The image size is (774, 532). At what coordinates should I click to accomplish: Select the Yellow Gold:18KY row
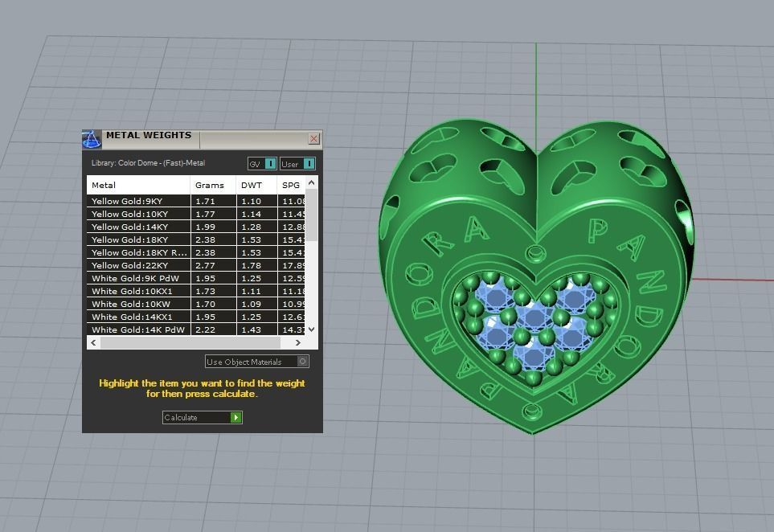tap(196, 239)
